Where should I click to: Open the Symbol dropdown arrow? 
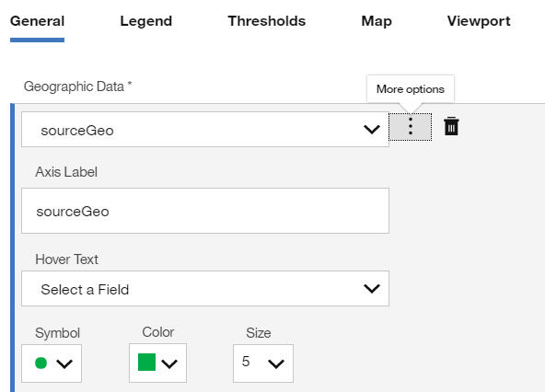click(x=64, y=363)
